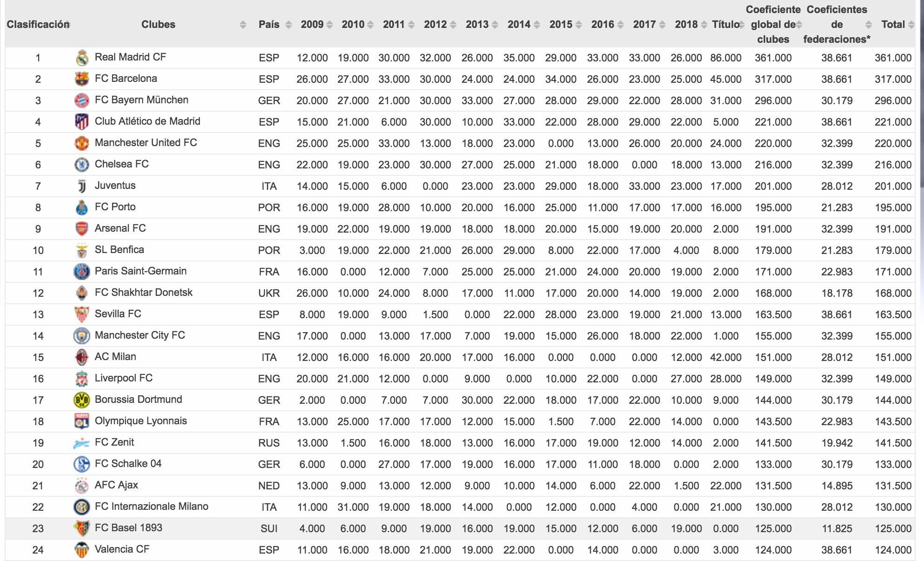Image resolution: width=924 pixels, height=561 pixels.
Task: Click the Real Madrid CF crest icon
Action: 82,58
